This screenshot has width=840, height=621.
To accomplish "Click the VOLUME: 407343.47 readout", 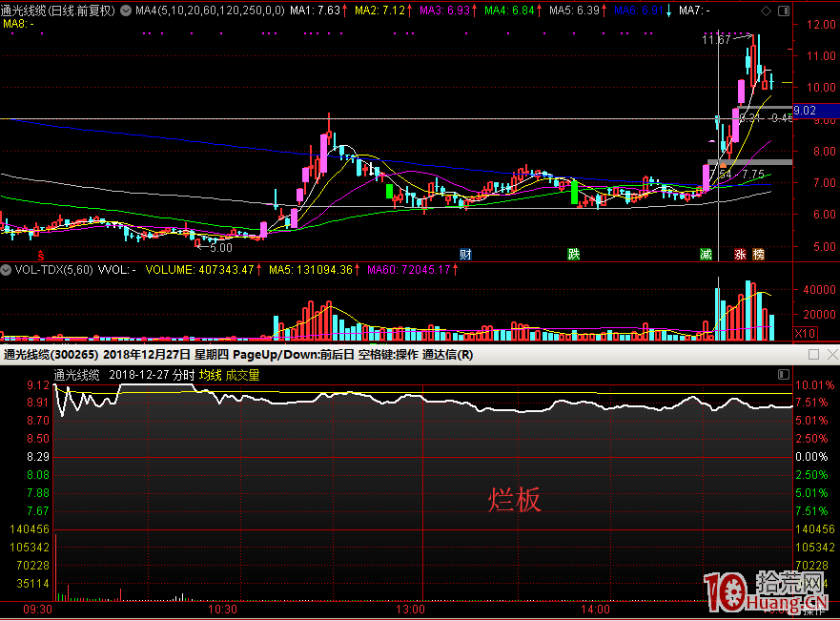I will [x=200, y=270].
